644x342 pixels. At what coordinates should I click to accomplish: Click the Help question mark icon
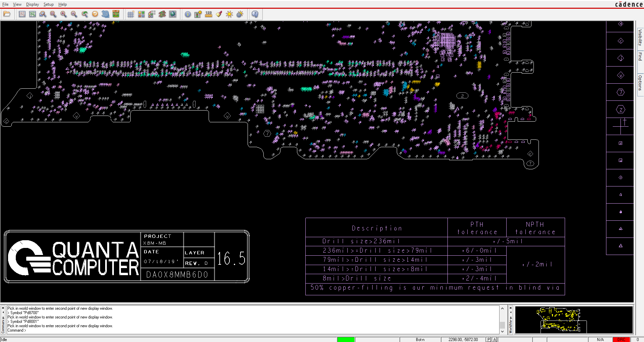pyautogui.click(x=255, y=14)
